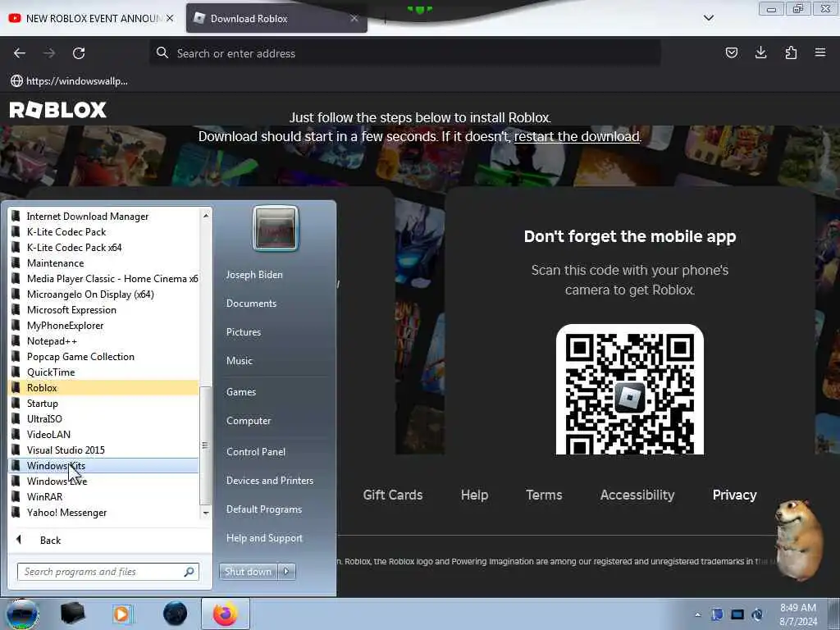Click the flag tray icon

click(x=717, y=614)
